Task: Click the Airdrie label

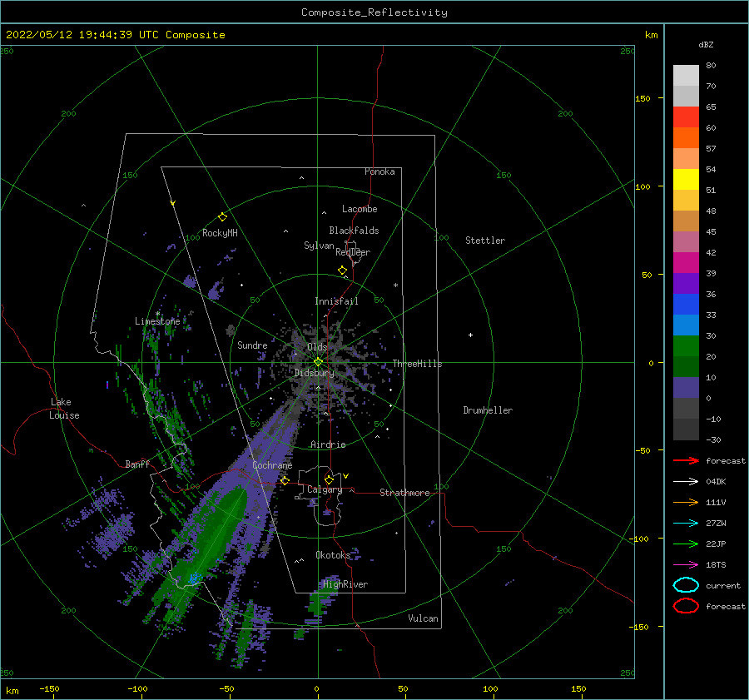Action: 328,444
